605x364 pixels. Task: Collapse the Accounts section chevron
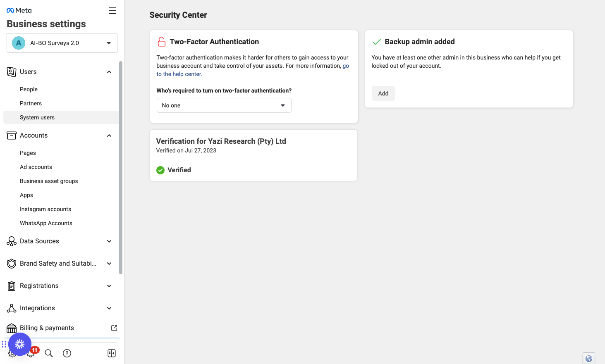[109, 136]
